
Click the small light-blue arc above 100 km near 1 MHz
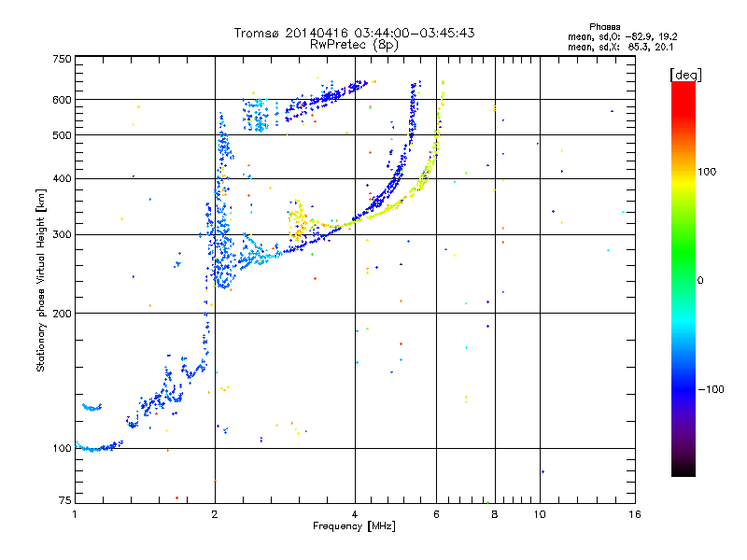tap(92, 407)
